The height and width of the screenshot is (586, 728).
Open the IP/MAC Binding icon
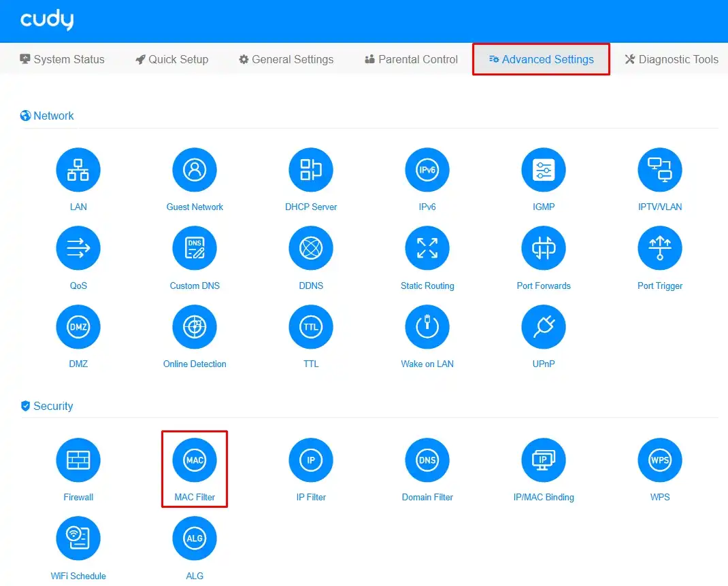point(544,460)
